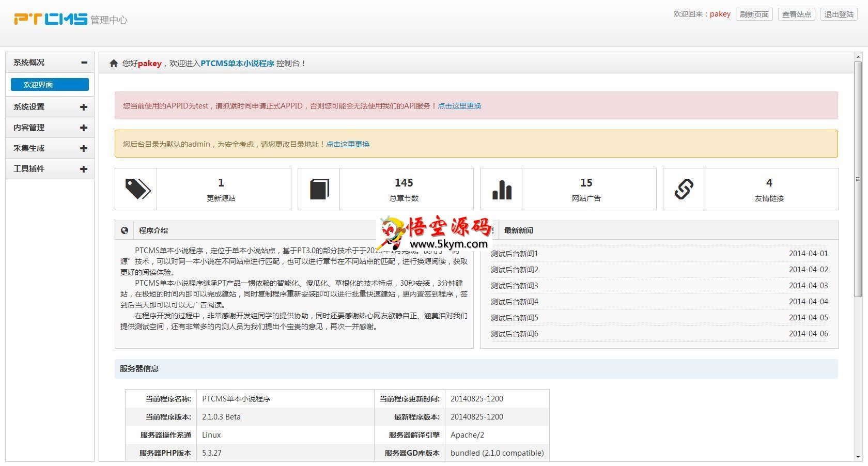Open news item 测试后台新闻5
The width and height of the screenshot is (868, 466).
point(514,318)
